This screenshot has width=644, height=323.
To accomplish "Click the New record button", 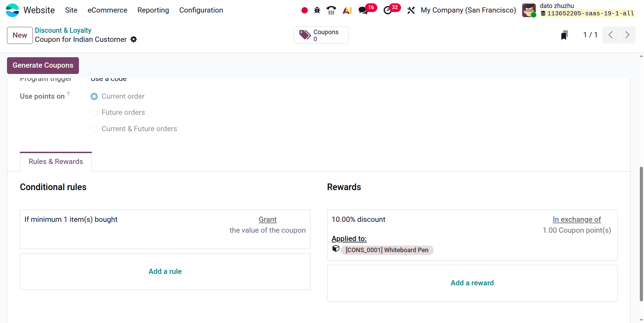I will pyautogui.click(x=20, y=35).
